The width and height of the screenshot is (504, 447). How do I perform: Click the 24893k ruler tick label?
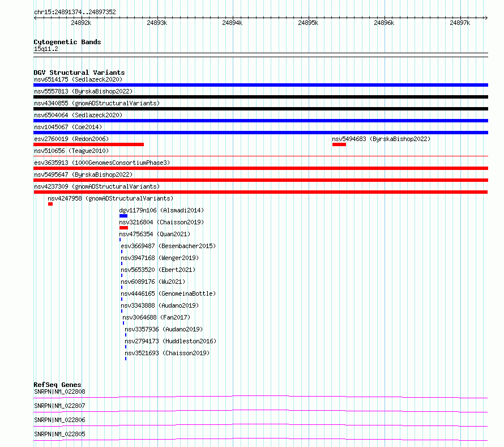pos(157,23)
